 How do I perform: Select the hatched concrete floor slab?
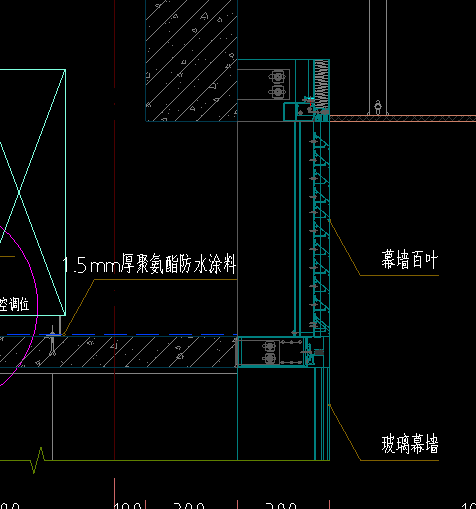[x=118, y=352]
